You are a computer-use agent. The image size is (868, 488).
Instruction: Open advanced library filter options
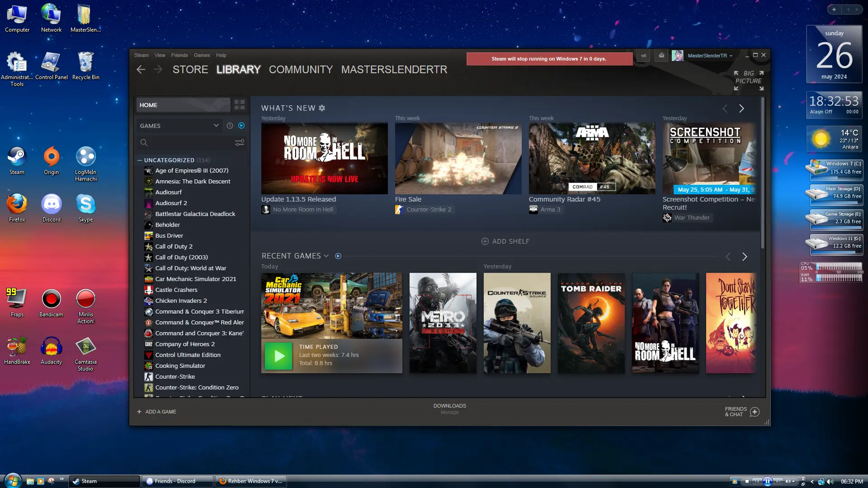[x=240, y=142]
